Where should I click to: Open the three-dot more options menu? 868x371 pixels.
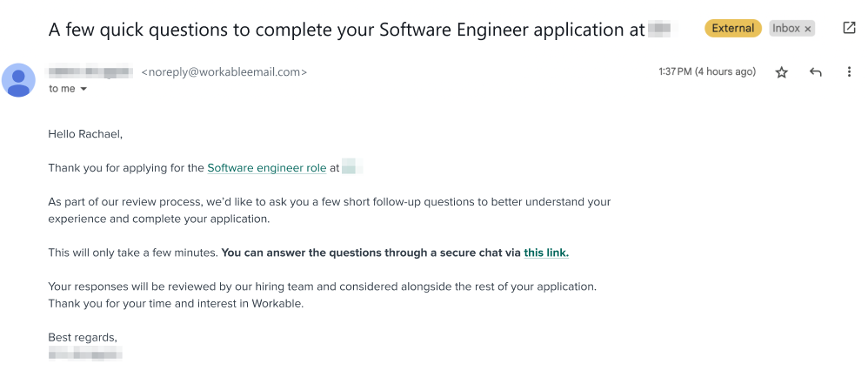[849, 72]
